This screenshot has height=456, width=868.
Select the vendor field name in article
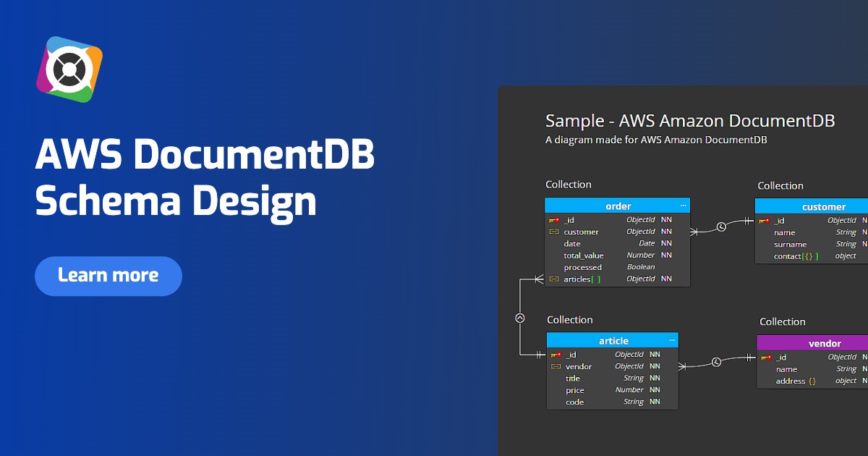(579, 366)
